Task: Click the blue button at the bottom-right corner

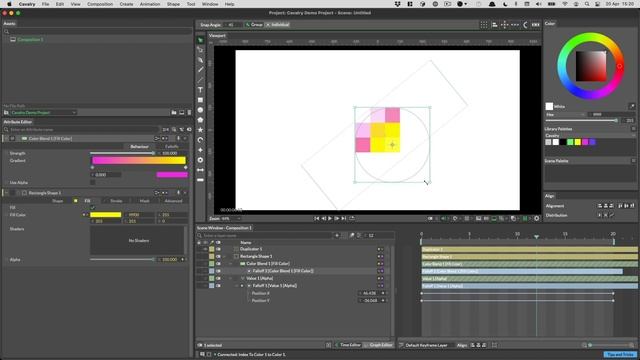Action: tap(620, 355)
